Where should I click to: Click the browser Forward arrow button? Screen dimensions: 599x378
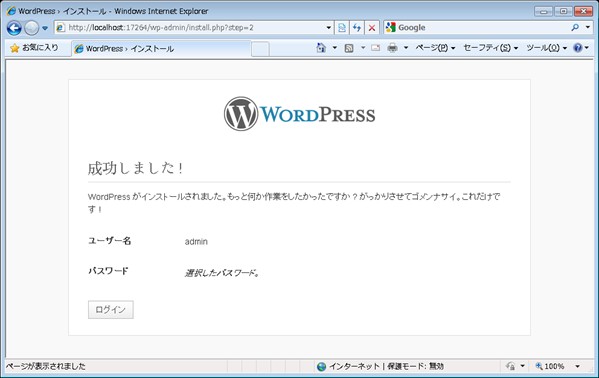point(31,28)
